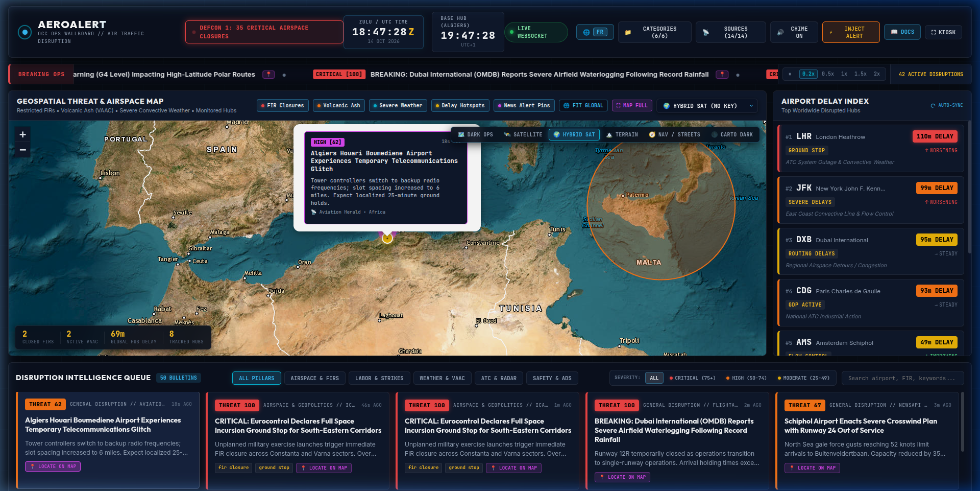Open the Sources (14/14) filter

point(730,32)
